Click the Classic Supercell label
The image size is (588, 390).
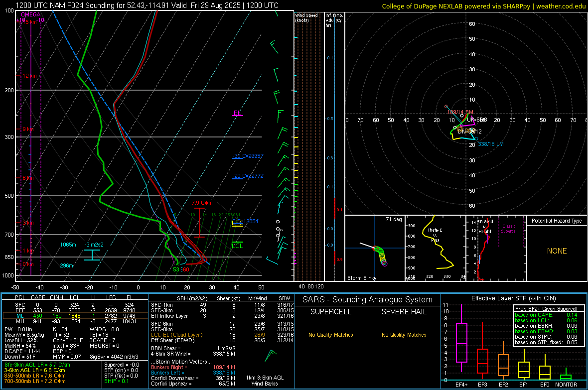(x=509, y=229)
